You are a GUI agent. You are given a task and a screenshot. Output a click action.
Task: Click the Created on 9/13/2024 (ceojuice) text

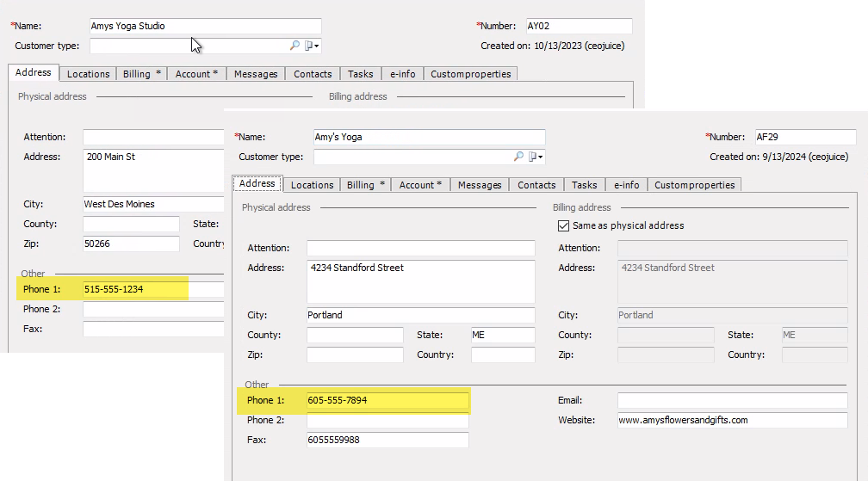pos(778,157)
